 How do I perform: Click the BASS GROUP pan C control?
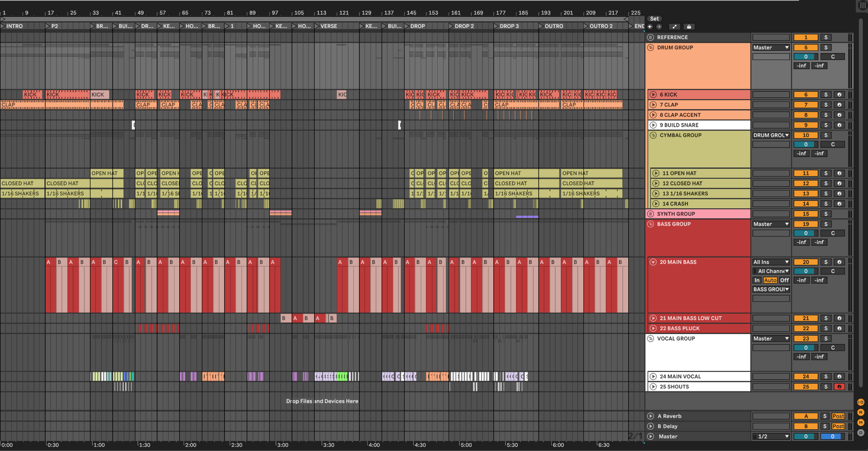(x=832, y=233)
